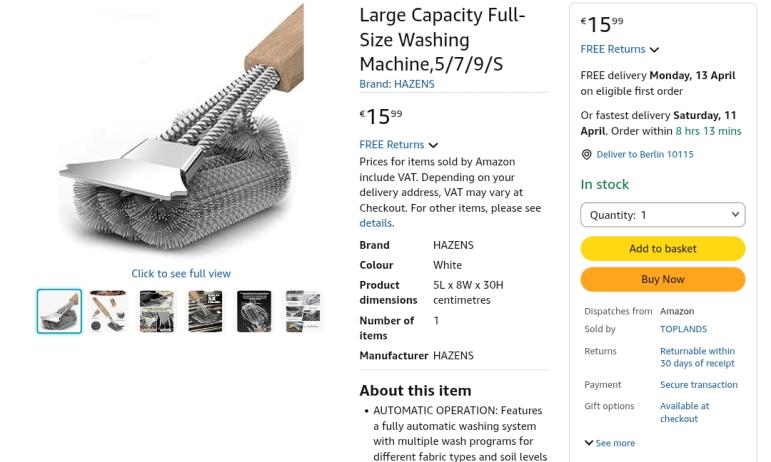This screenshot has width=771, height=462.
Task: Click the location pin icon
Action: point(586,155)
